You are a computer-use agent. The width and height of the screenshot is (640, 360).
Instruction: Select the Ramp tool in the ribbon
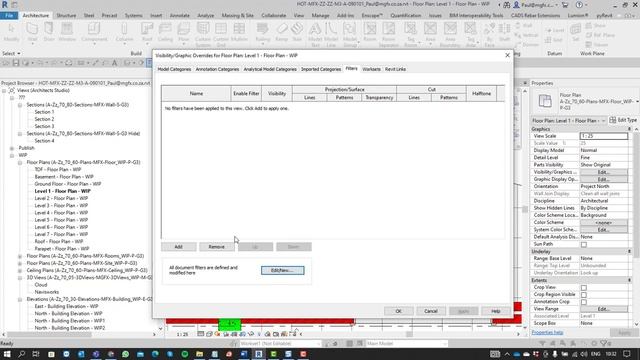[282, 32]
